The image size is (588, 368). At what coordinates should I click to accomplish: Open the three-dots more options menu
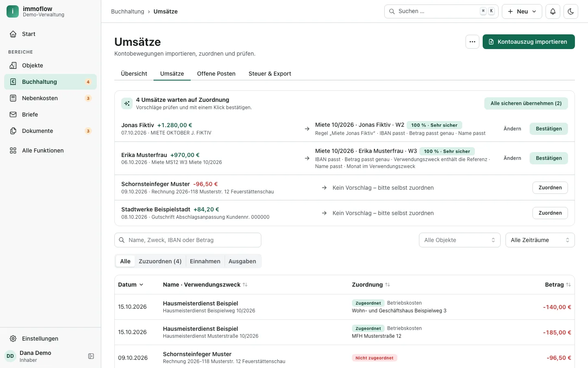472,42
